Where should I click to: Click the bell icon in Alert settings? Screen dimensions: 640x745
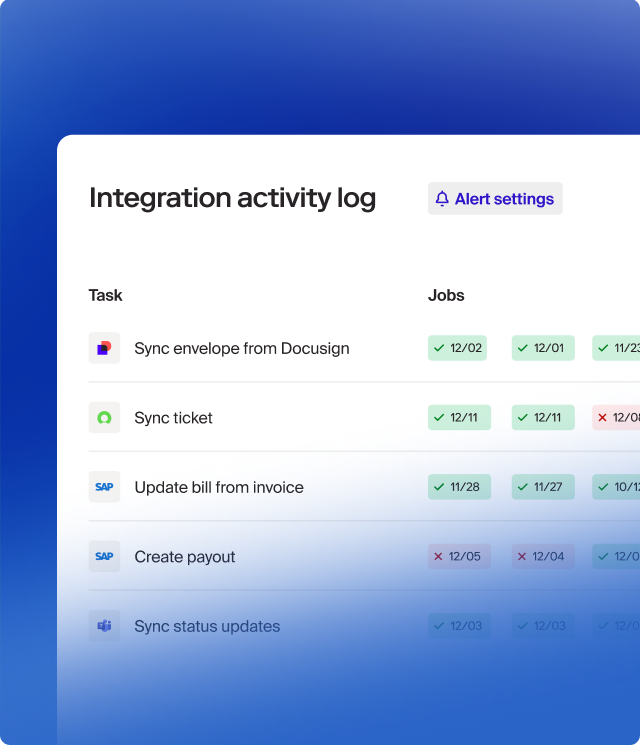click(442, 199)
